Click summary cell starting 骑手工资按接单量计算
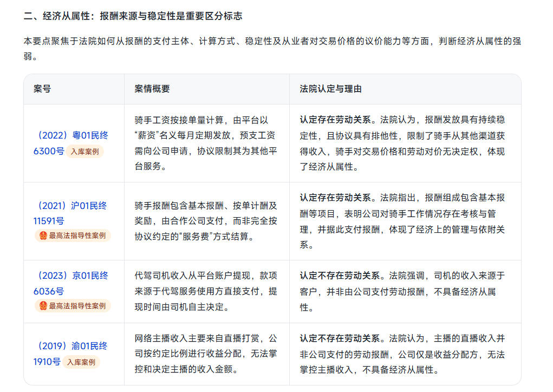Image resolution: width=553 pixels, height=392 pixels. click(x=206, y=143)
